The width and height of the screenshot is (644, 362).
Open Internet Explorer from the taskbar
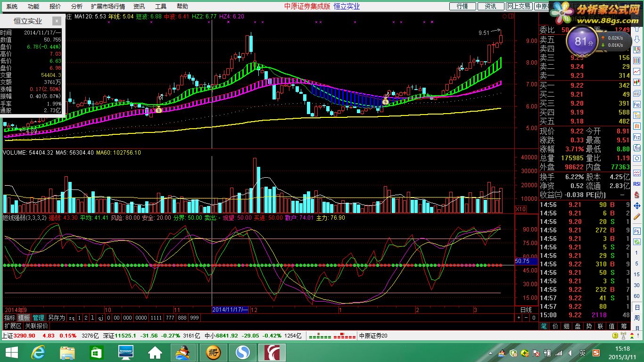tap(38, 352)
